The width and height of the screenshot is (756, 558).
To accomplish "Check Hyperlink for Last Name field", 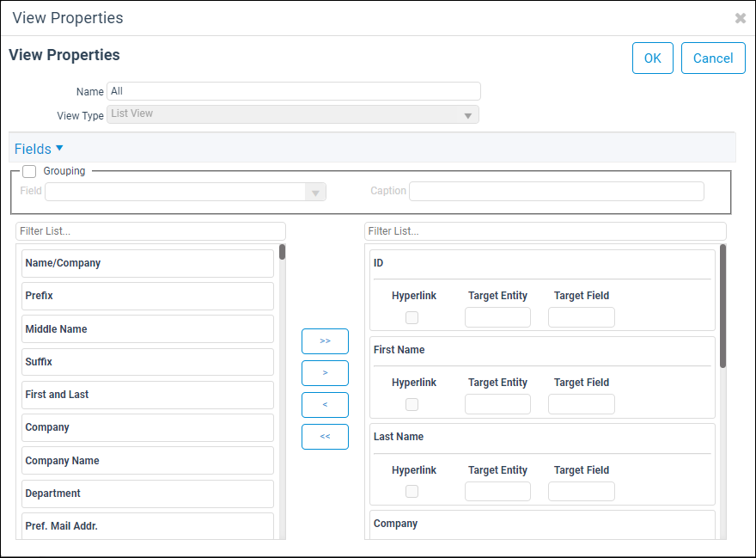I will [x=412, y=492].
